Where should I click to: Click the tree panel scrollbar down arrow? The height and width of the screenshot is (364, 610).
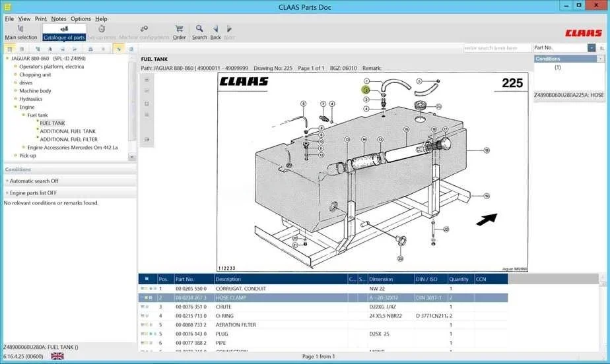132,157
